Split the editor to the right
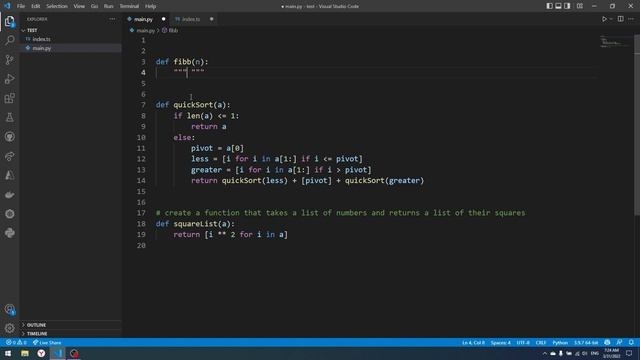 tap(620, 19)
